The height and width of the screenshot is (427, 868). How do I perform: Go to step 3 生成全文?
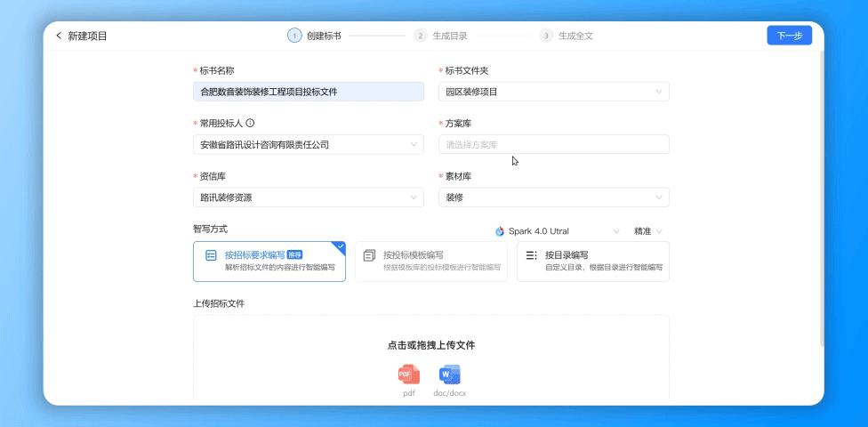(567, 36)
